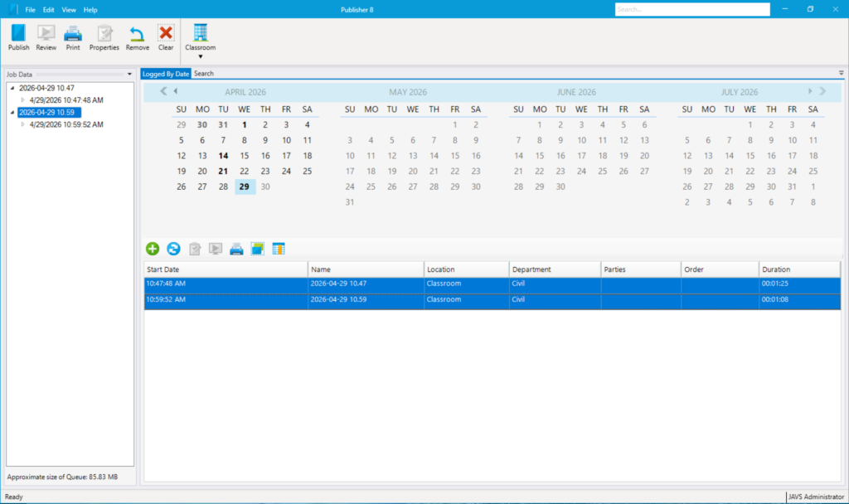This screenshot has height=504, width=849.
Task: Sort by the Location column header
Action: click(466, 269)
